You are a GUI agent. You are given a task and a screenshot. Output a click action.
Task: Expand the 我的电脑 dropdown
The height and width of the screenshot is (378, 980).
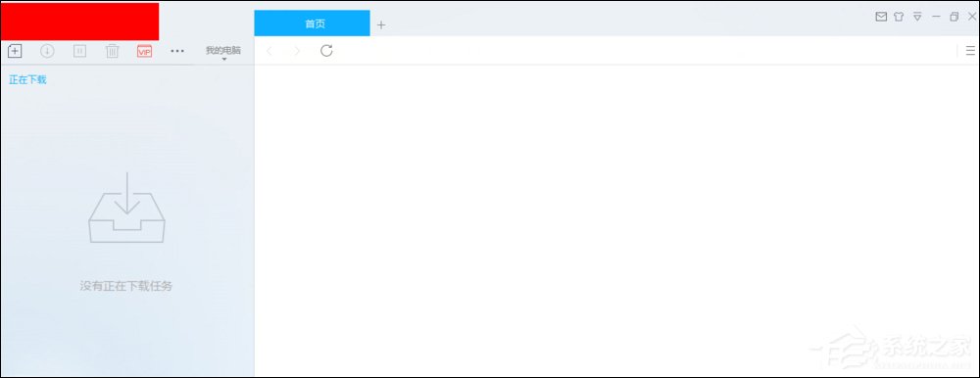tap(223, 52)
